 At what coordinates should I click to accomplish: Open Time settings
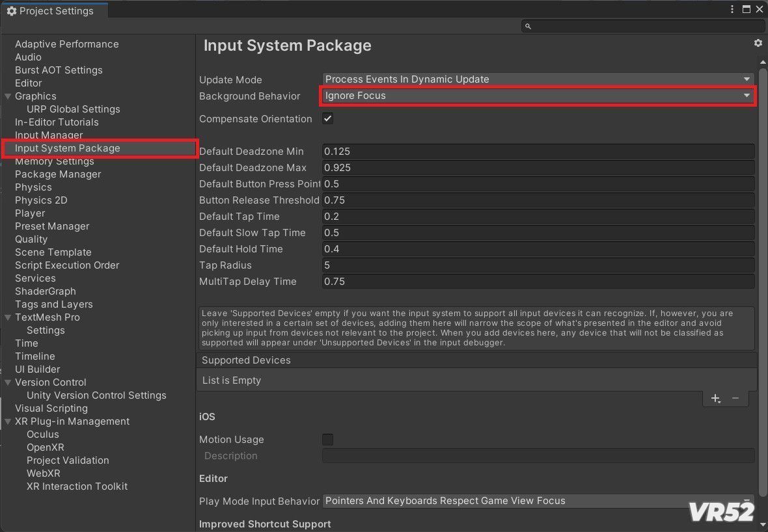click(x=27, y=343)
